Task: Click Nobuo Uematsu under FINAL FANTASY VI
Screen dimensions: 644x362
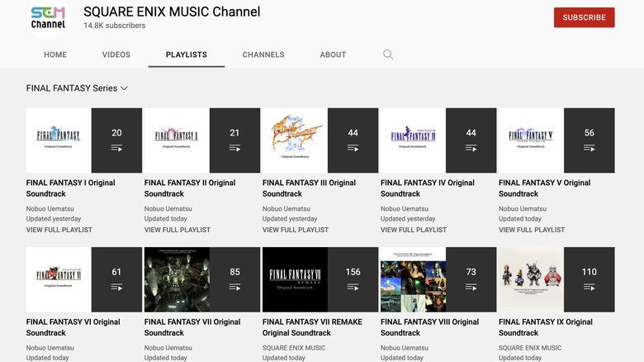Action: [x=50, y=348]
